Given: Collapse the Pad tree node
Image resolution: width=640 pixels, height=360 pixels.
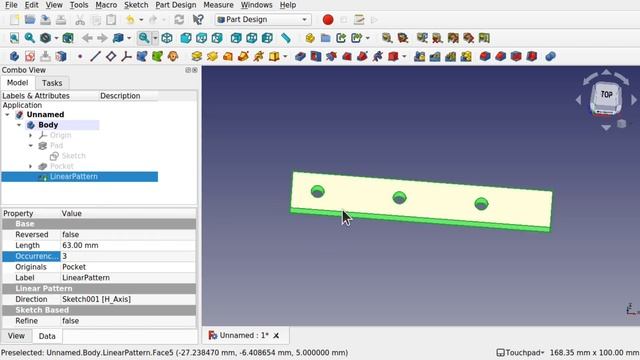Looking at the screenshot, I should [x=31, y=145].
